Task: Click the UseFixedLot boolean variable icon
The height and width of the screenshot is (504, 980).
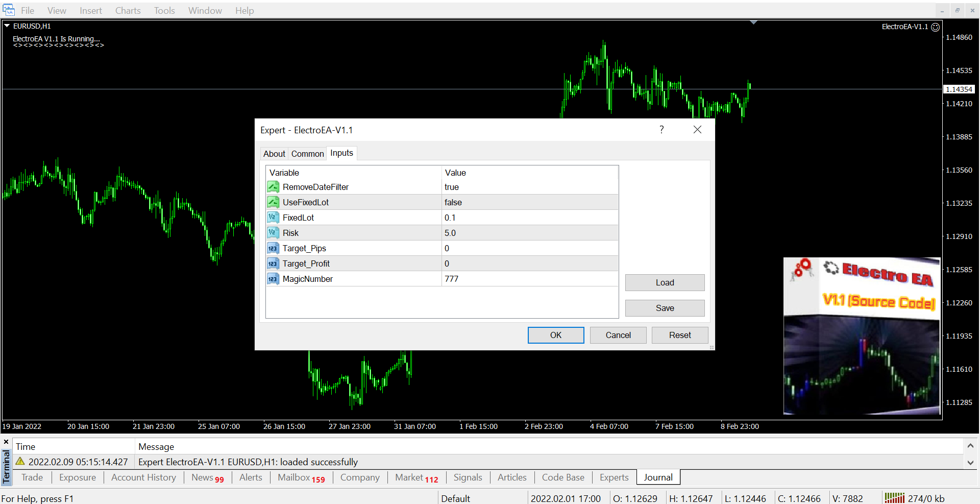Action: [x=273, y=202]
